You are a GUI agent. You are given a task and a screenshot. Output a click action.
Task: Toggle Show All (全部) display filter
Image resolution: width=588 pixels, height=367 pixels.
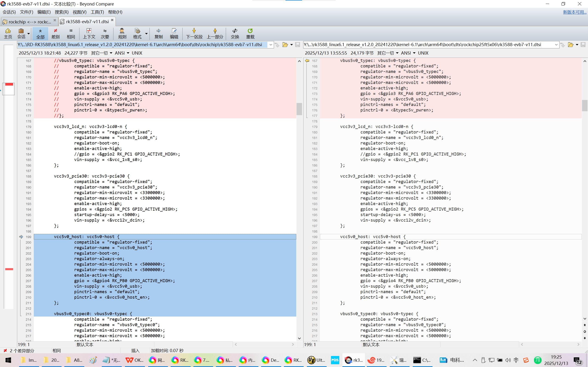pyautogui.click(x=40, y=33)
